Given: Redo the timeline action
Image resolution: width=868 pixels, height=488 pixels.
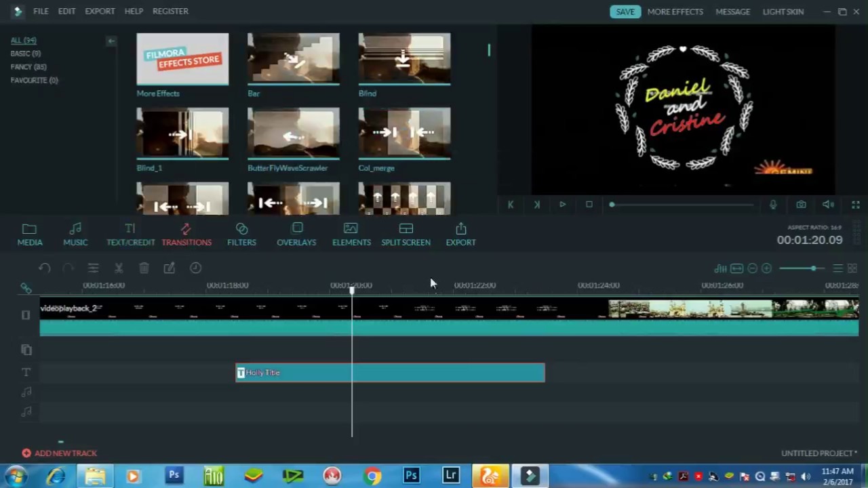Looking at the screenshot, I should point(68,268).
